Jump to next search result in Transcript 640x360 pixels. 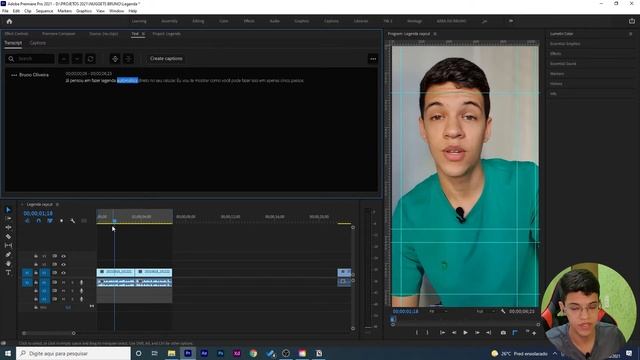click(x=77, y=59)
